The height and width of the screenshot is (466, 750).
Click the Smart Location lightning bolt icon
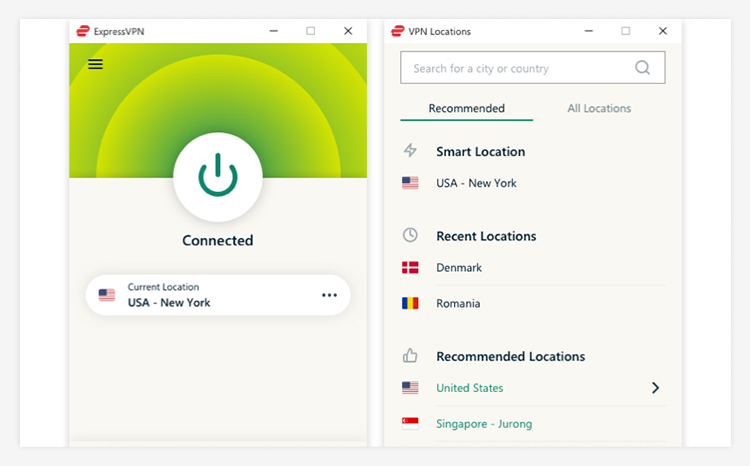click(x=410, y=151)
